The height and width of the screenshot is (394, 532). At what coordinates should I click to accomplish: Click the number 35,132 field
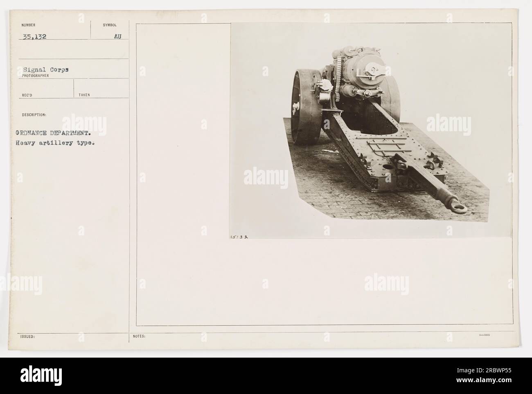(35, 36)
